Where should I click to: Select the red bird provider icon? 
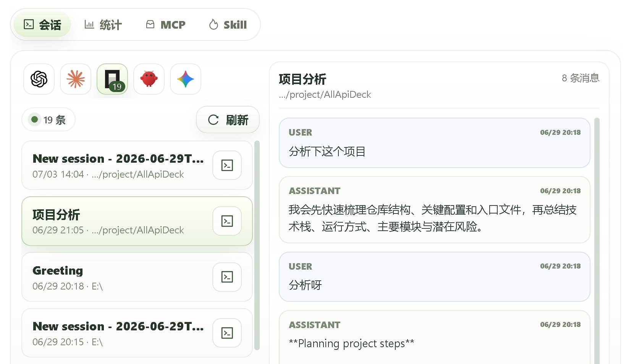coord(149,79)
